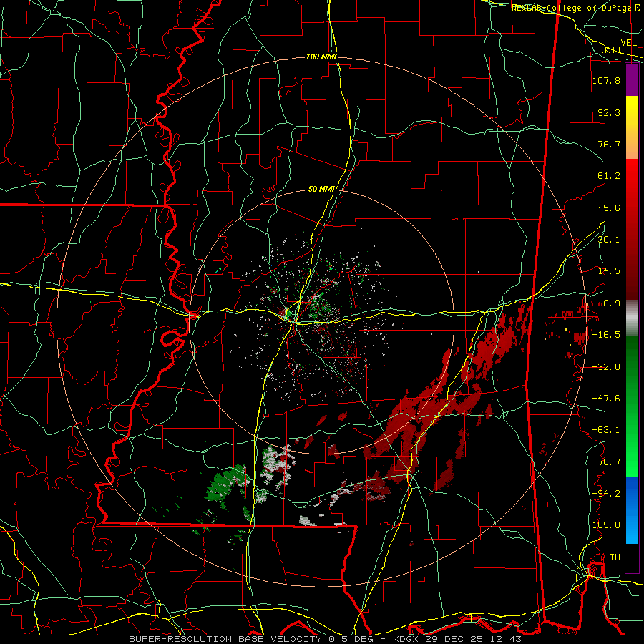Click the '-94.2' scale value
The image size is (644, 644).
606,493
